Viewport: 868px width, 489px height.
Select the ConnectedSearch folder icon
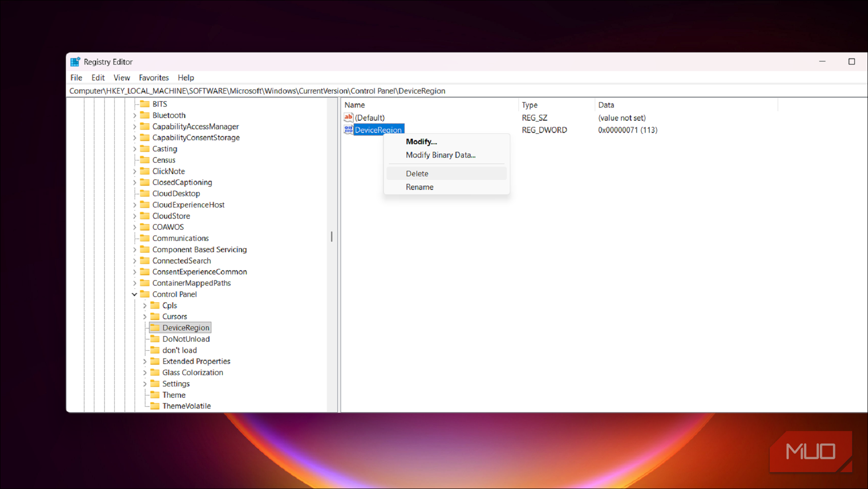click(x=145, y=261)
